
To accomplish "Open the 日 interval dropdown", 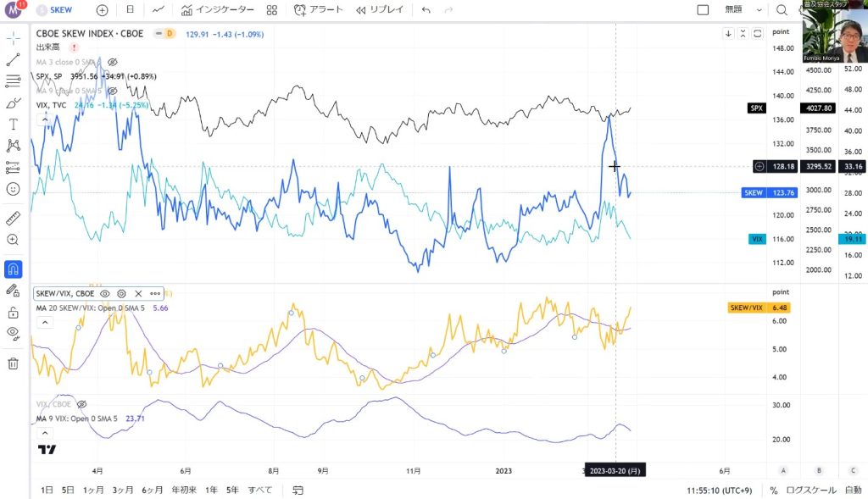I will [x=130, y=9].
